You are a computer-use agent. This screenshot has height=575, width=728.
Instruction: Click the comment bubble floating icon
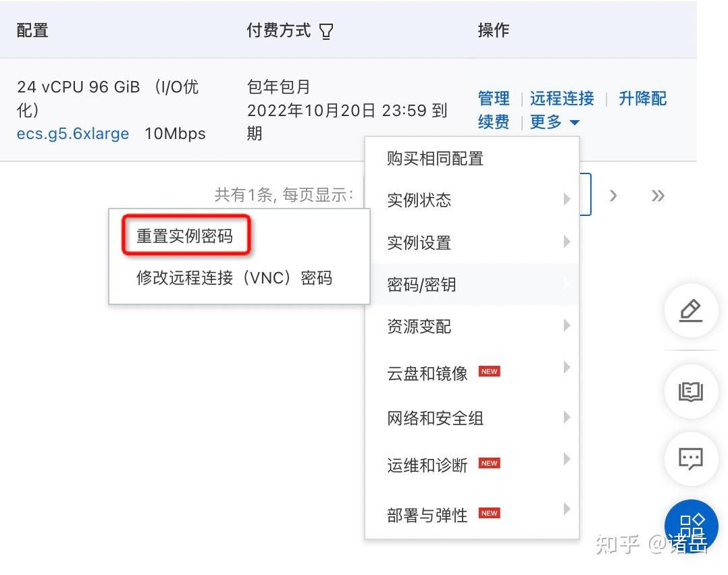(x=691, y=459)
